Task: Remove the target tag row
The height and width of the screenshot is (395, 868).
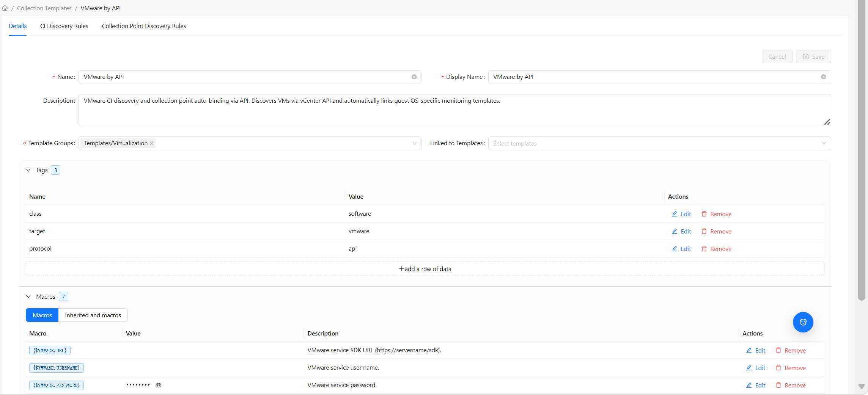Action: coord(716,232)
